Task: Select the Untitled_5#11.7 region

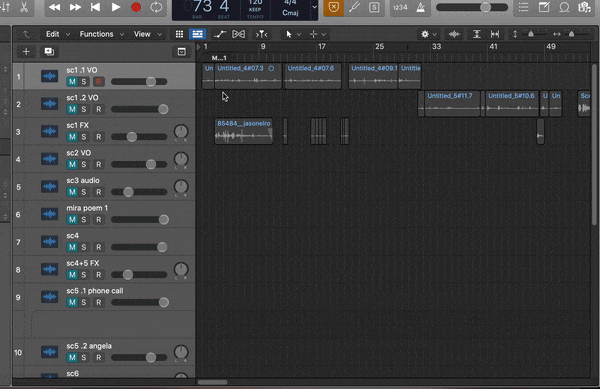Action: pos(452,104)
